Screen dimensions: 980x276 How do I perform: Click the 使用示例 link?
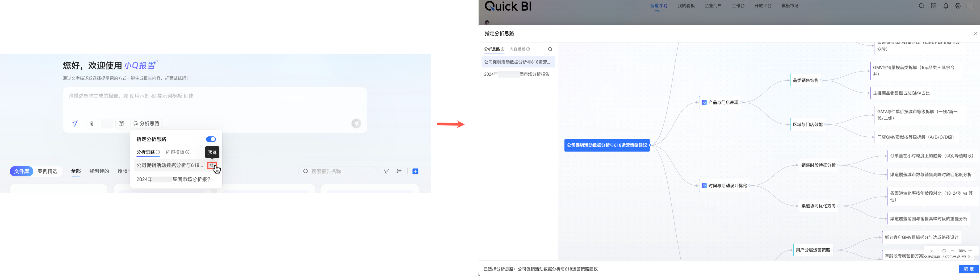pyautogui.click(x=140, y=96)
